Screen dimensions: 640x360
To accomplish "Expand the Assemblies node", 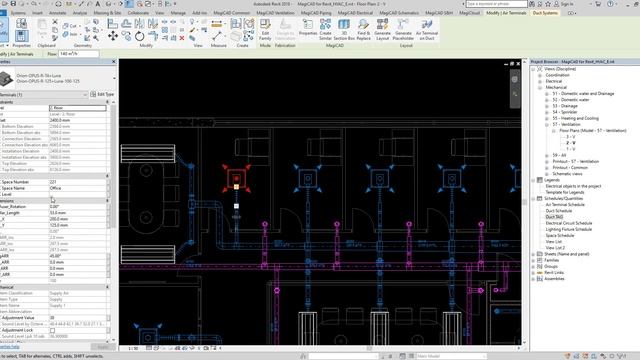I will point(533,279).
